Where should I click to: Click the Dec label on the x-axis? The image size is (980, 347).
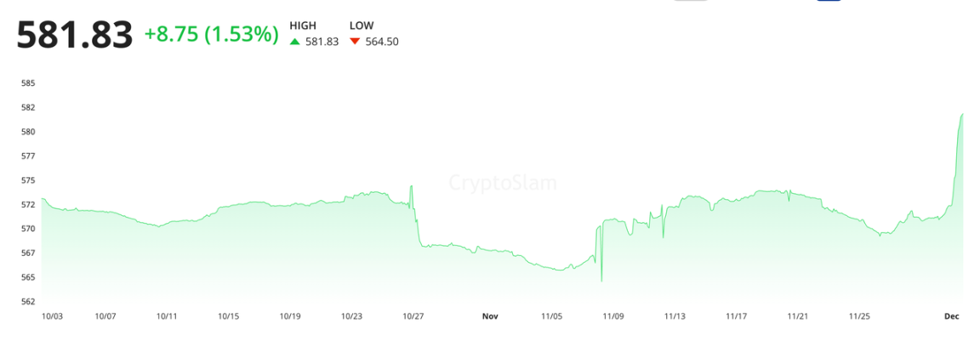(952, 316)
